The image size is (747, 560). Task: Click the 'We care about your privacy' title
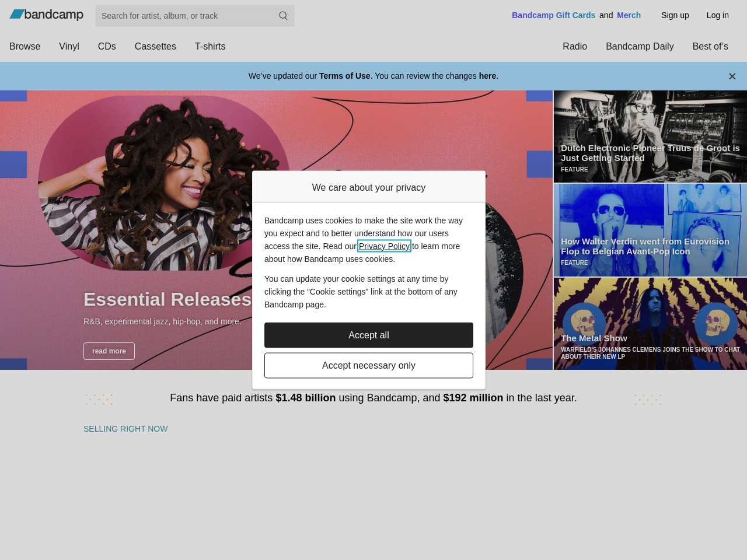(369, 187)
